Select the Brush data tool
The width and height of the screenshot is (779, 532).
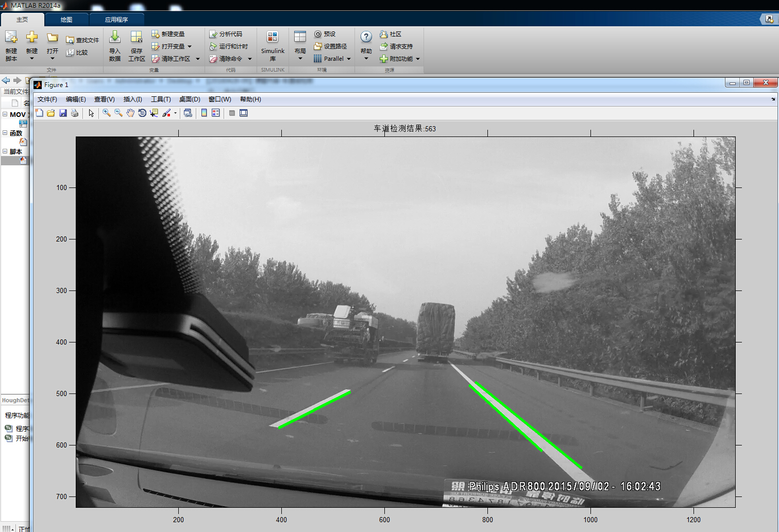166,113
